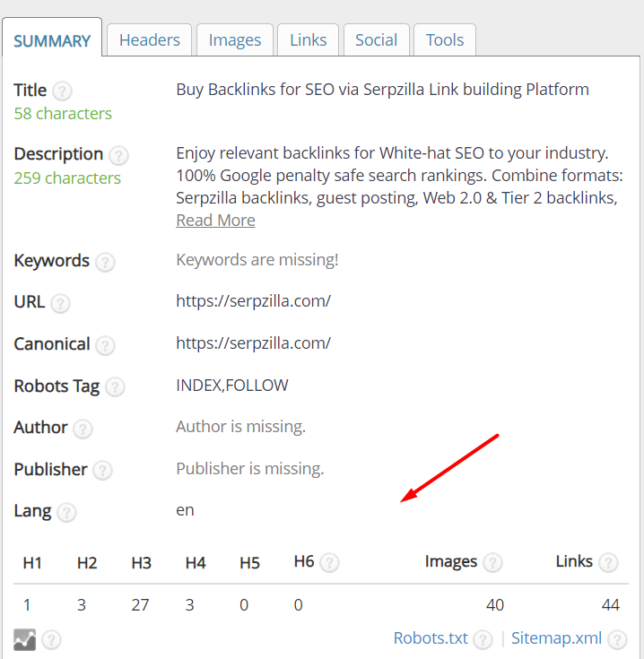Viewport: 644px width, 659px height.
Task: Open help icon next to Author
Action: click(83, 429)
